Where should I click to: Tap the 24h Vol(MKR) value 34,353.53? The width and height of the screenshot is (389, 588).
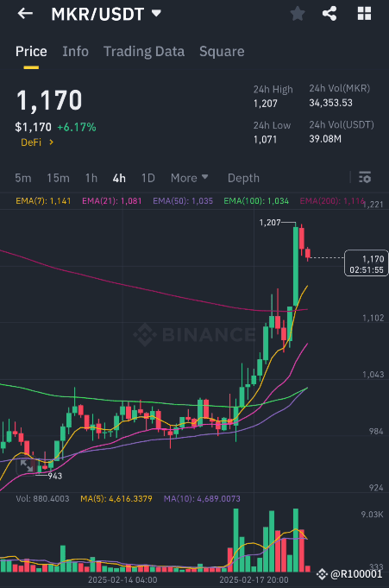(x=330, y=103)
